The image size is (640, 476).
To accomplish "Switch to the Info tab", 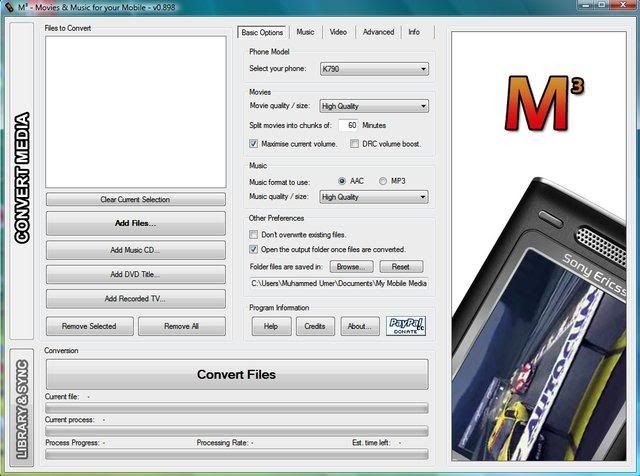I will pyautogui.click(x=414, y=32).
